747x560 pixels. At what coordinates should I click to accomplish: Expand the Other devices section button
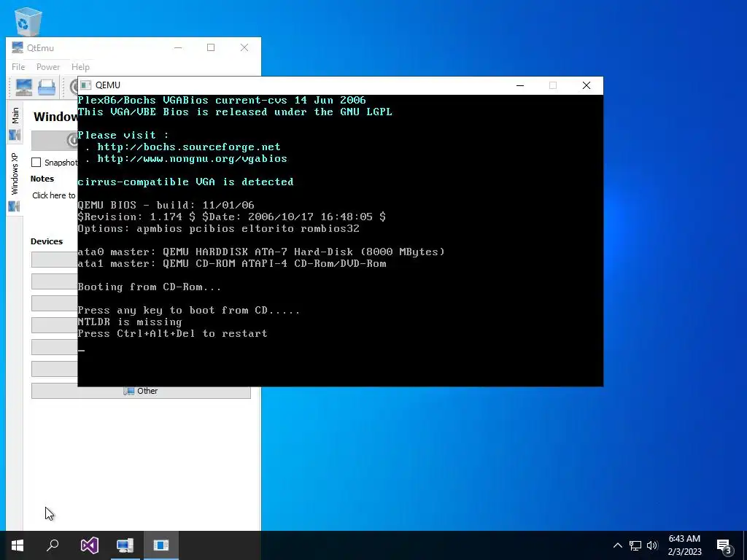pyautogui.click(x=141, y=391)
